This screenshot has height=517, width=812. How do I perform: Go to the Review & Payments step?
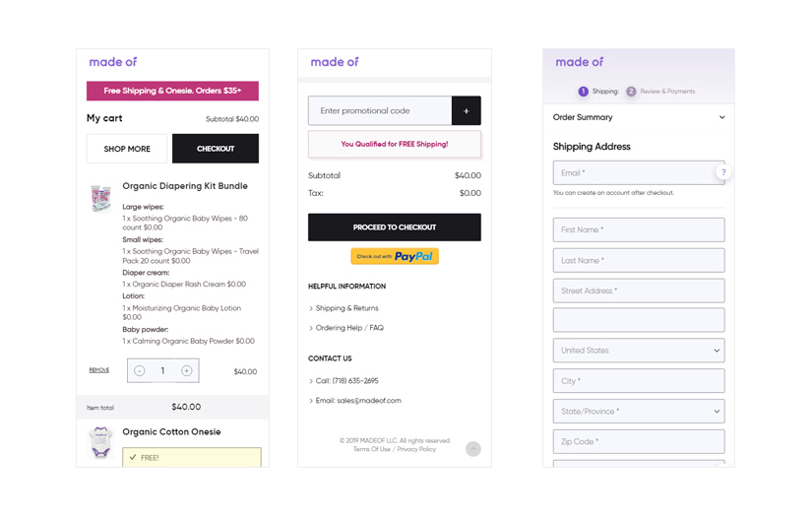660,92
